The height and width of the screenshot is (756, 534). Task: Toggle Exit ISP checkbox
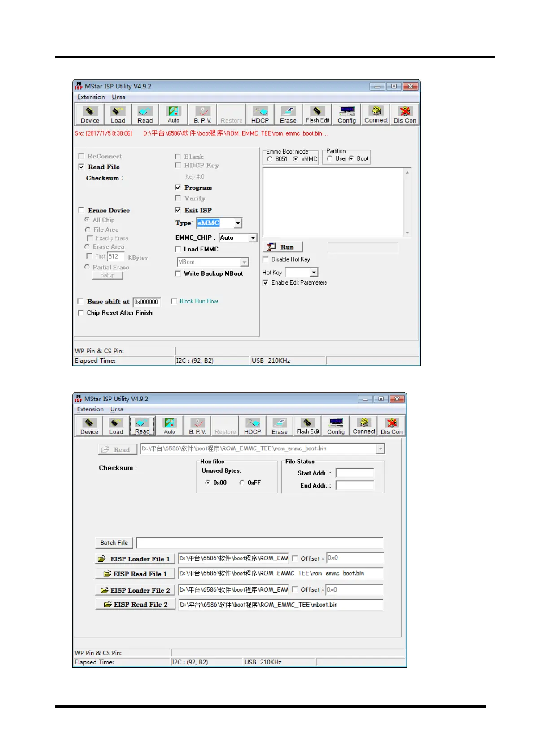tap(178, 210)
